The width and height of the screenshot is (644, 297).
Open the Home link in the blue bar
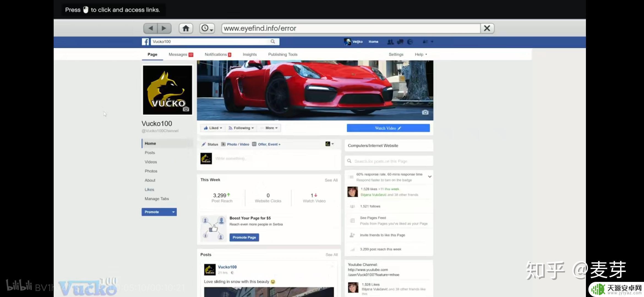click(x=373, y=42)
